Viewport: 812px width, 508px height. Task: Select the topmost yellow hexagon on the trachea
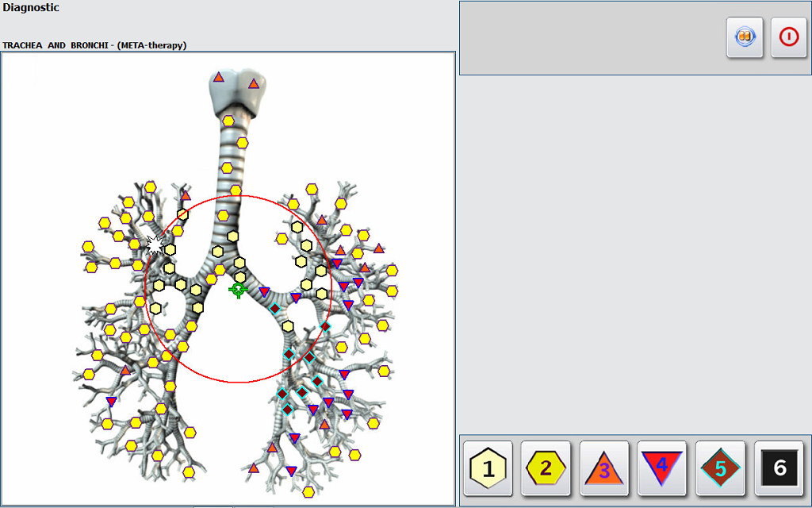228,121
